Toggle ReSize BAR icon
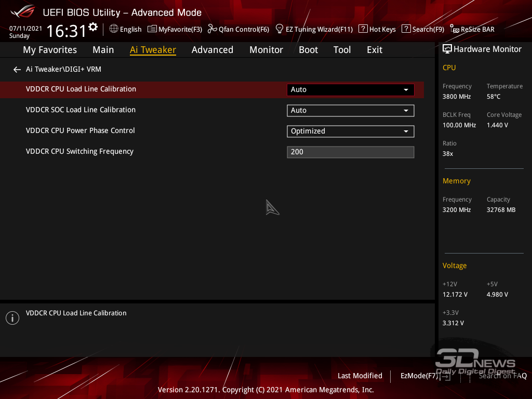Viewport: 532px width, 399px height. point(455,29)
